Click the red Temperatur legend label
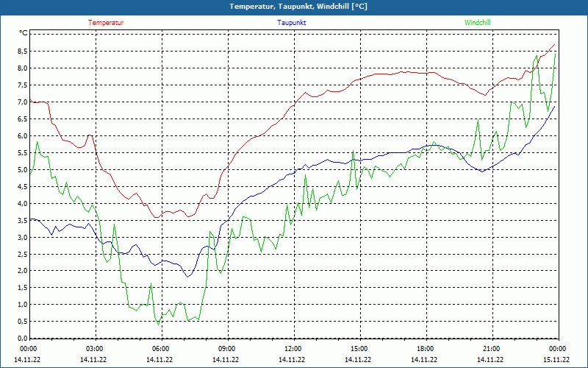The image size is (588, 368). [106, 23]
